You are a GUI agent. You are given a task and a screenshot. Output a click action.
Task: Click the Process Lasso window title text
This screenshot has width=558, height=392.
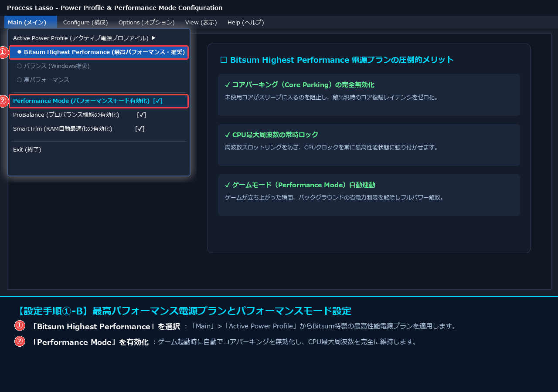[x=115, y=8]
